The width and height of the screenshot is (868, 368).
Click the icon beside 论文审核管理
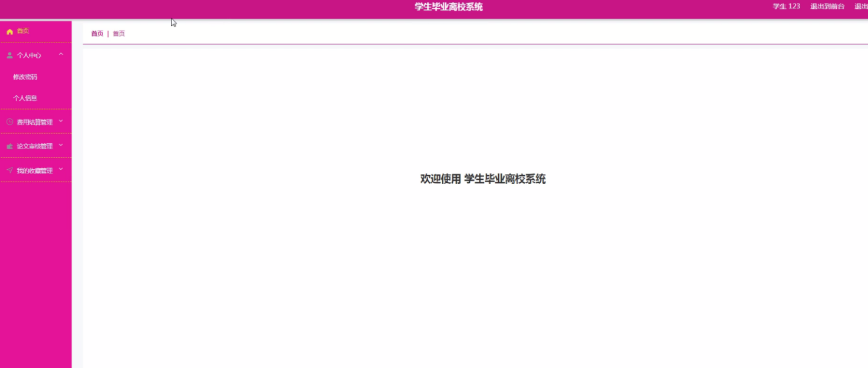coord(9,146)
